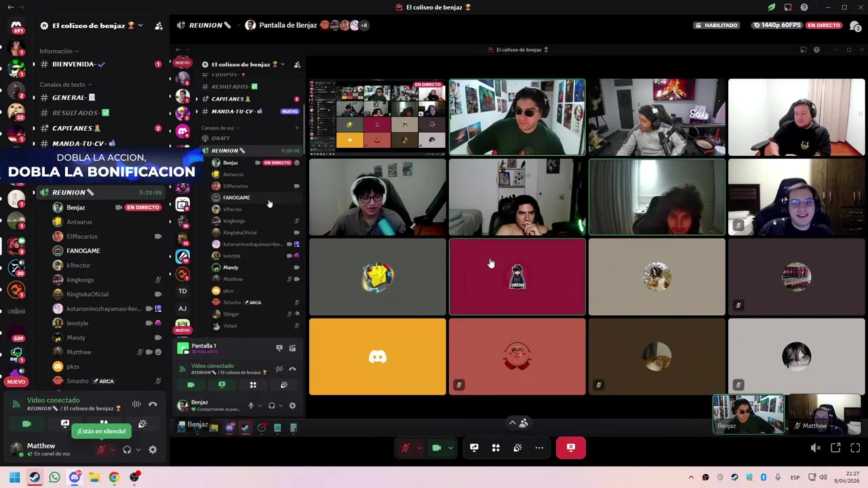Screen dimensions: 868x488
Task: Go back with the top-left arrow
Action: (10, 7)
